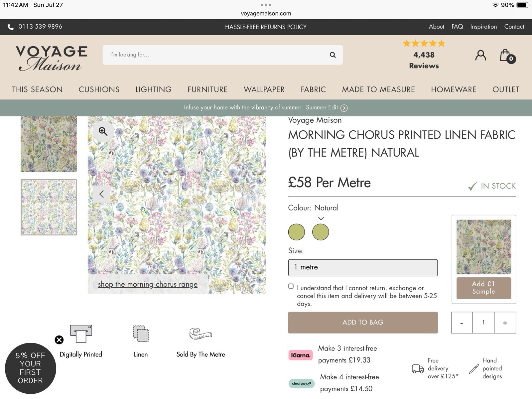Click the hand painted brush icon
Image resolution: width=532 pixels, height=399 pixels.
[473, 369]
